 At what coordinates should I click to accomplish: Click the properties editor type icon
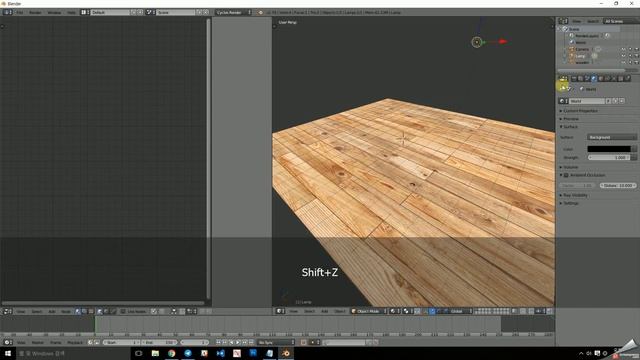[x=563, y=78]
